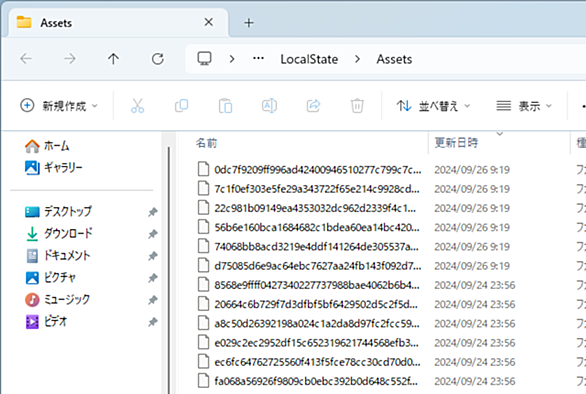Click the Share icon in toolbar
586x394 pixels.
[x=313, y=106]
